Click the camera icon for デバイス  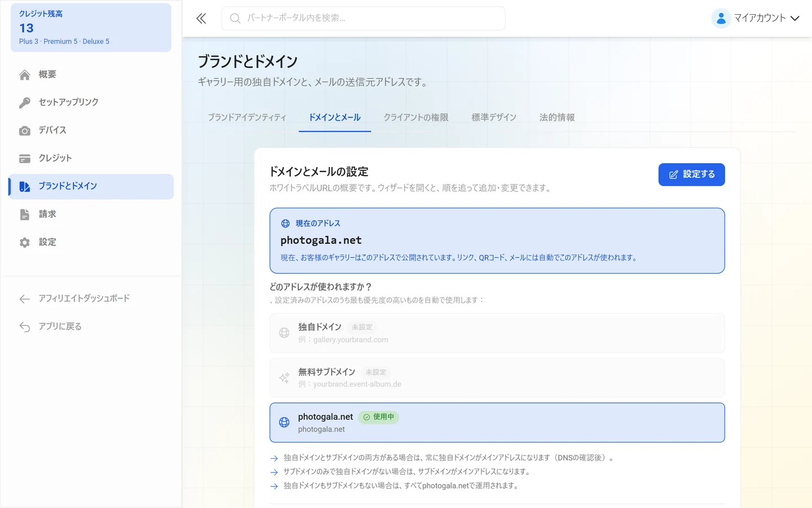click(x=25, y=131)
